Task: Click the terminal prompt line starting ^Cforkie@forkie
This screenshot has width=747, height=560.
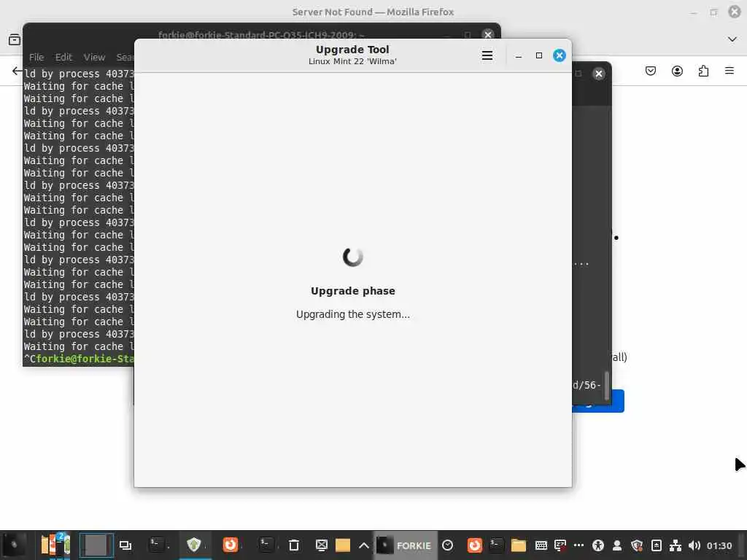Action: click(x=79, y=359)
